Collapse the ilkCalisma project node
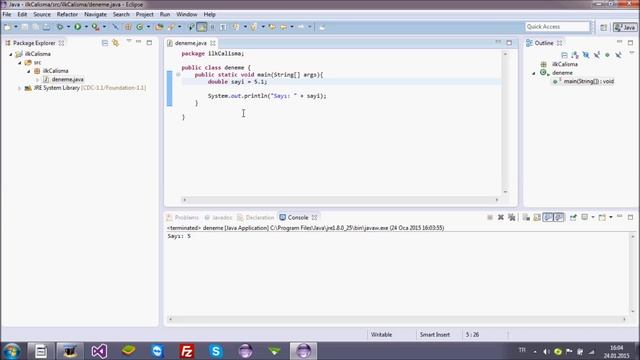Image resolution: width=640 pixels, height=360 pixels. tap(11, 54)
